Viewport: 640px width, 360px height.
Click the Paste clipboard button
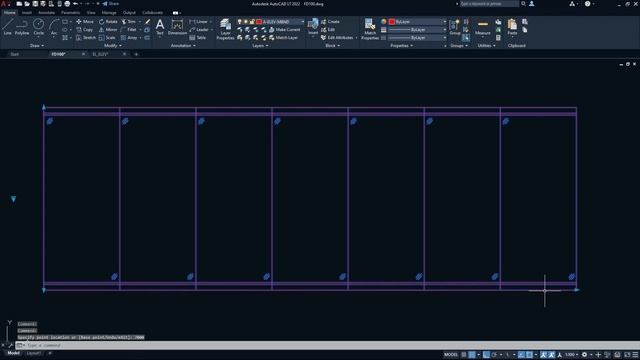pos(512,27)
